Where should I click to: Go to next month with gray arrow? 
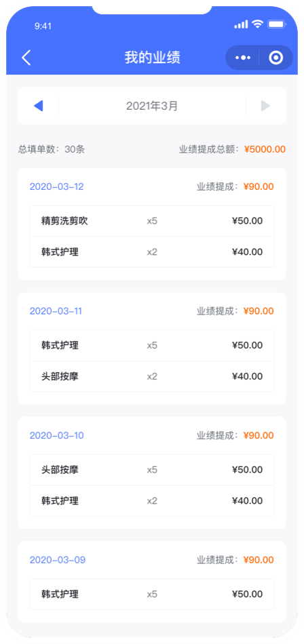[265, 106]
